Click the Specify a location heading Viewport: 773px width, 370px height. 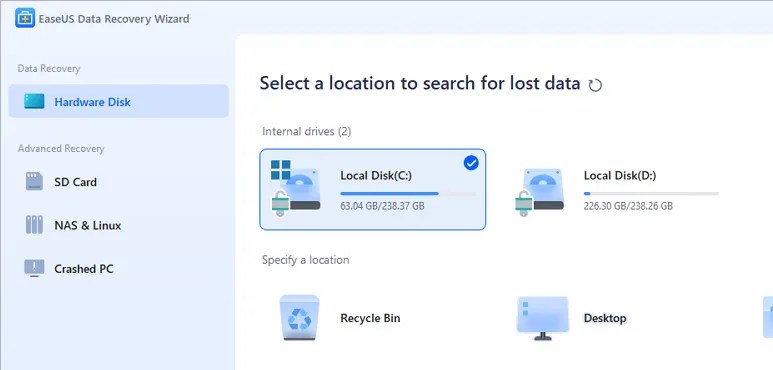305,260
